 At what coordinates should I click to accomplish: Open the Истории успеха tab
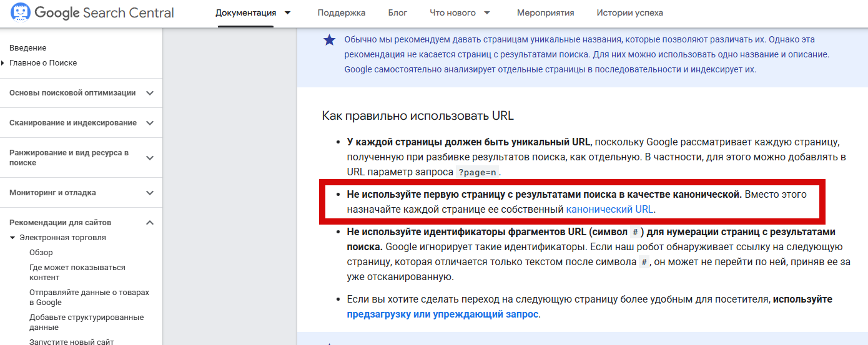[x=630, y=12]
